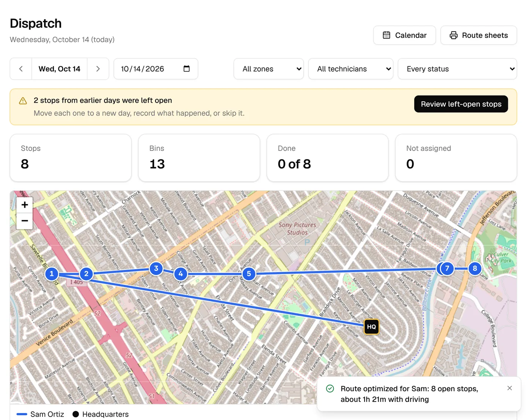Select stop marker 7 on the map
Viewport: 531px width, 420px height.
coord(447,268)
